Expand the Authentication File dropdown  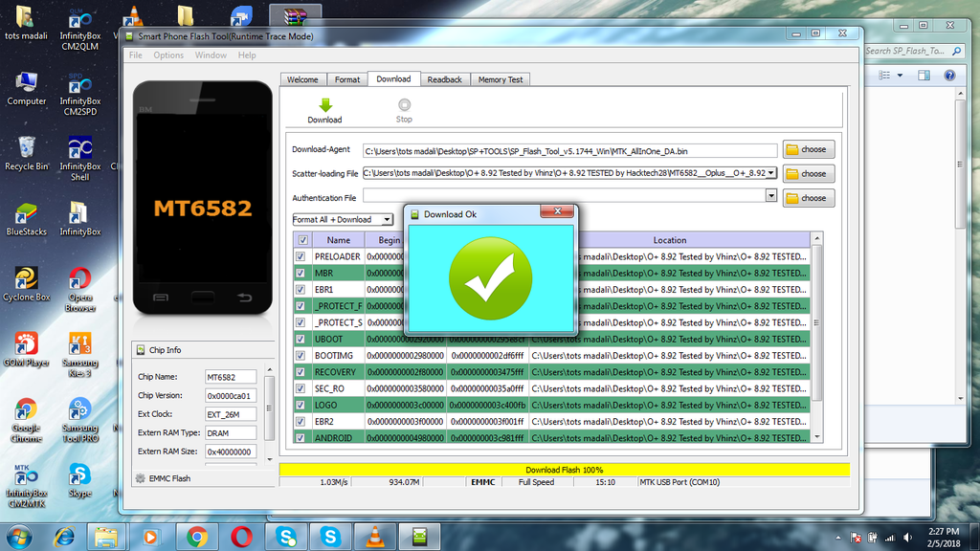point(771,195)
